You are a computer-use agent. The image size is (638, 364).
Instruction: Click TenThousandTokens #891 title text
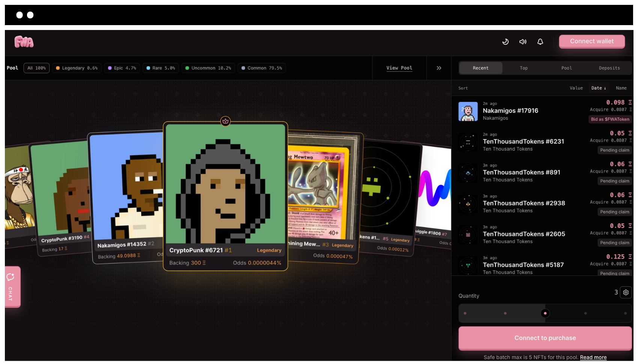521,172
